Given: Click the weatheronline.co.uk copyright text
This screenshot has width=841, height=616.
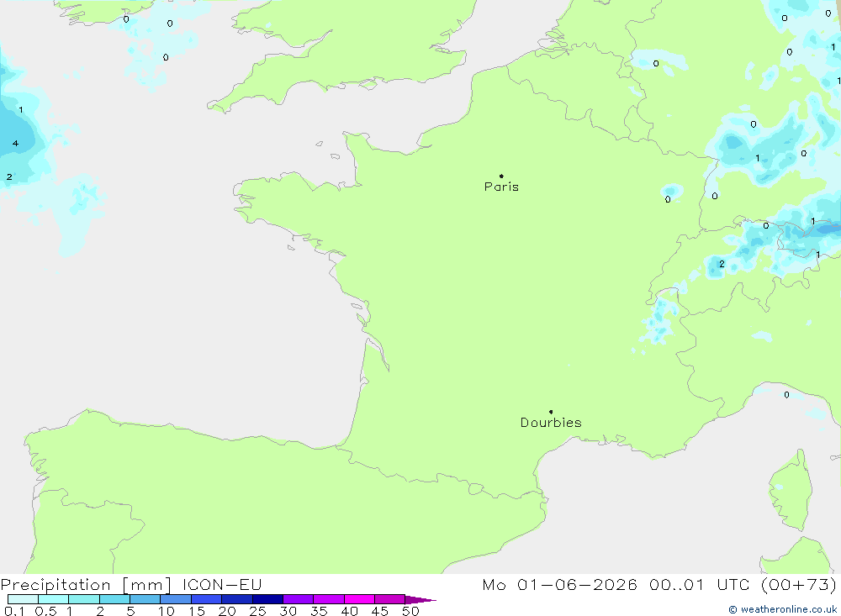Looking at the screenshot, I should pyautogui.click(x=782, y=609).
